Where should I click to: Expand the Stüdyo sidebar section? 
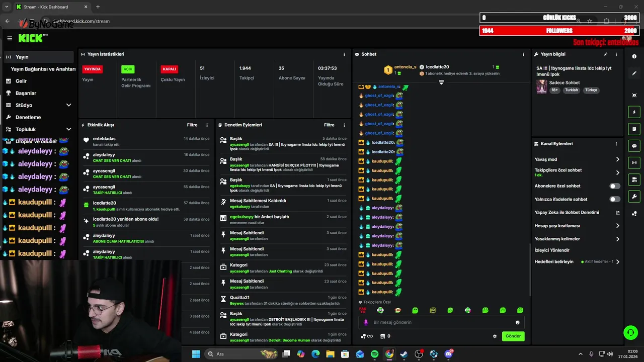pyautogui.click(x=69, y=105)
